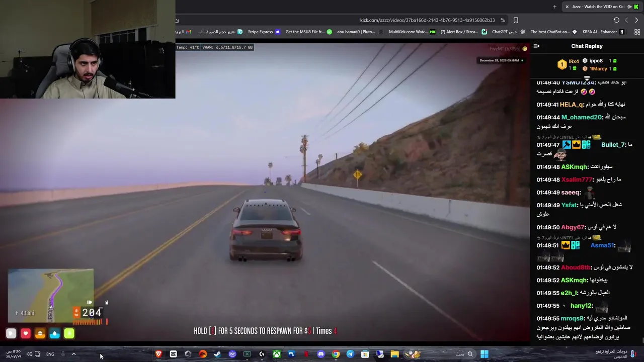Open the Stripe Express bookmark
The width and height of the screenshot is (644, 362).
264,32
